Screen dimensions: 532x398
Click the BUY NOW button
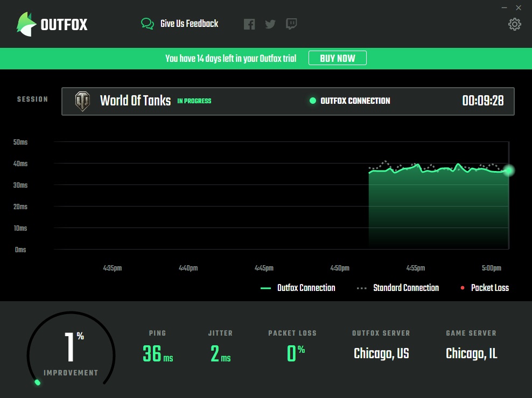[337, 58]
